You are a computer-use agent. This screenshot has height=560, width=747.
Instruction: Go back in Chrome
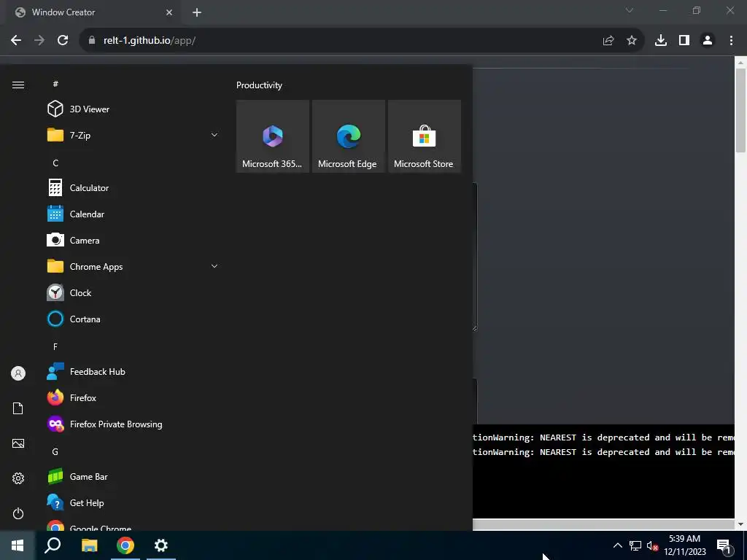pos(16,41)
